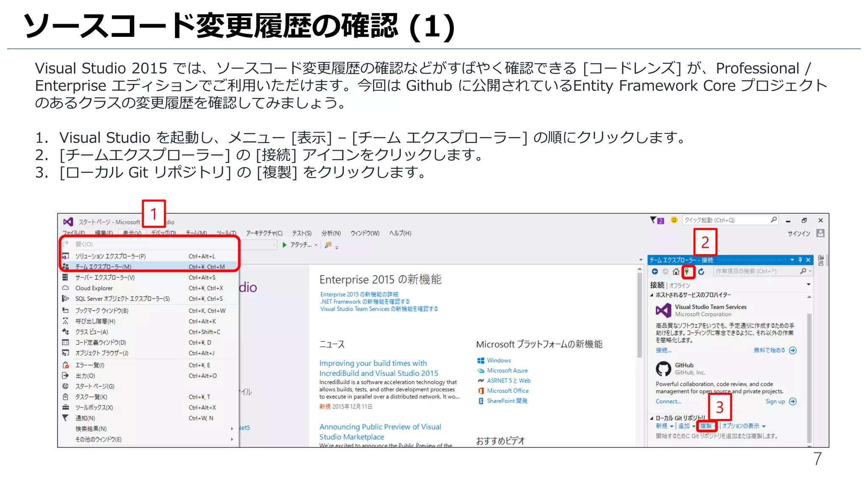The image size is (868, 488).
Task: Click Team Explorer back arrow icon
Action: 655,272
